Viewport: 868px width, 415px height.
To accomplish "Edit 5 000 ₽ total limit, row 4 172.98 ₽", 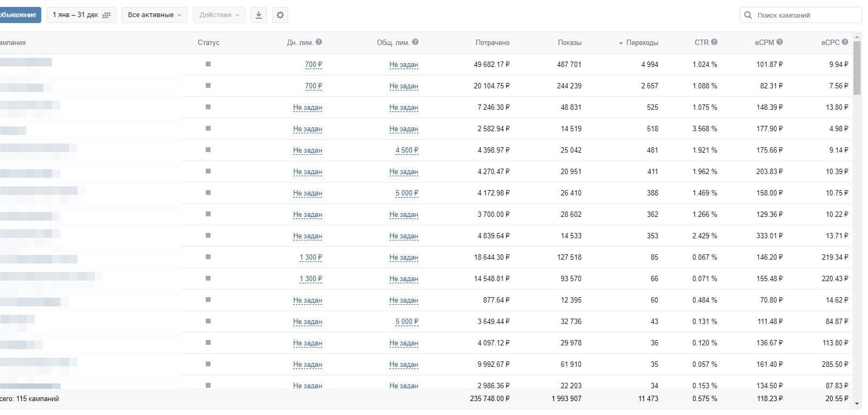I will pyautogui.click(x=407, y=193).
